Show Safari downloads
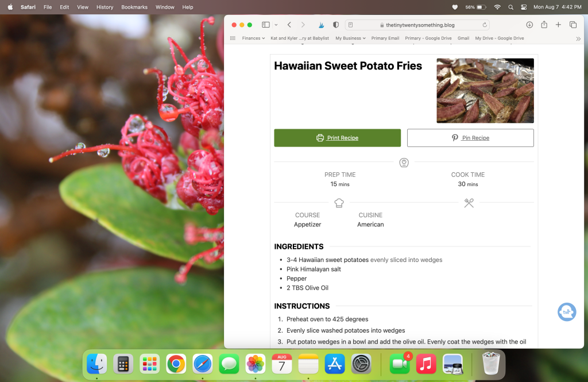This screenshot has height=382, width=588. coord(529,25)
